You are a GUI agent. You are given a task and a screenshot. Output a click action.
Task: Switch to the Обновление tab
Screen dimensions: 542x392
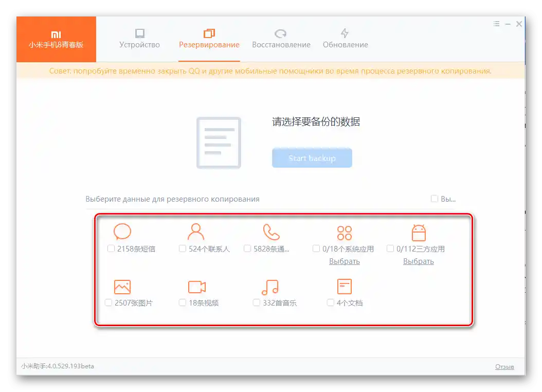346,39
